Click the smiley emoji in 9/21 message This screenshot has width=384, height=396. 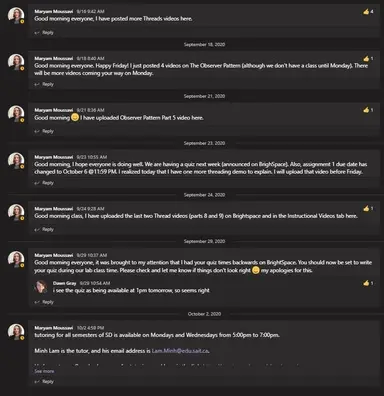coord(75,117)
